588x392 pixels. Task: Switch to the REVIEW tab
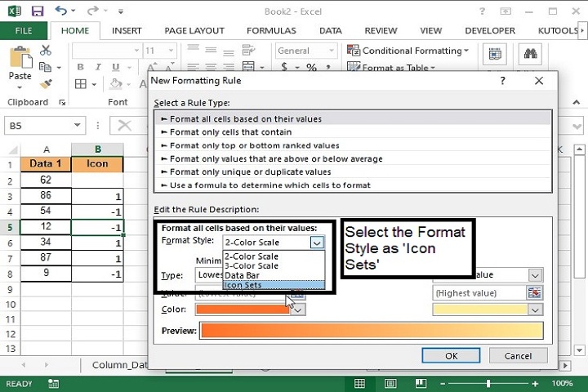381,31
